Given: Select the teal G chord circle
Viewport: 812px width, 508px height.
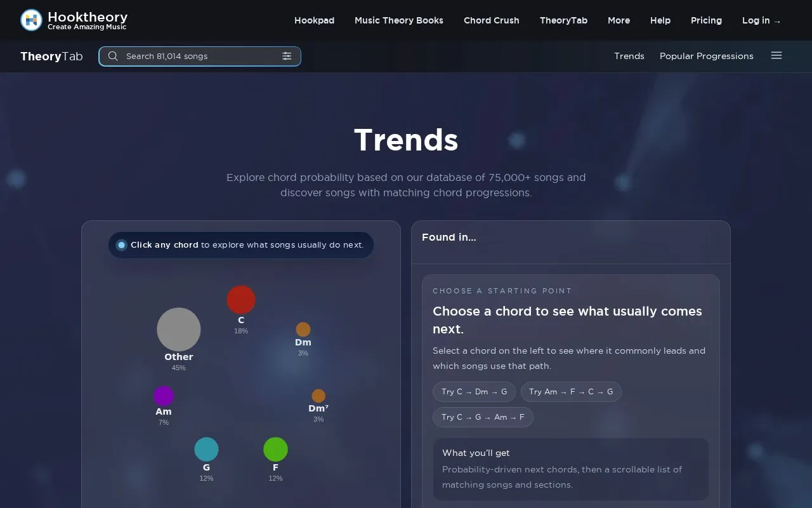Looking at the screenshot, I should pyautogui.click(x=206, y=450).
